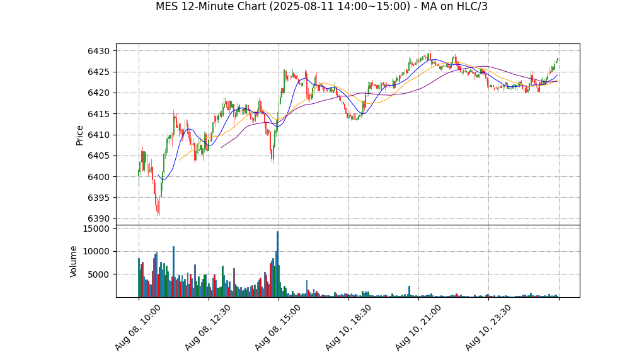
Task: Click the price tick label 6420
Action: [98, 93]
